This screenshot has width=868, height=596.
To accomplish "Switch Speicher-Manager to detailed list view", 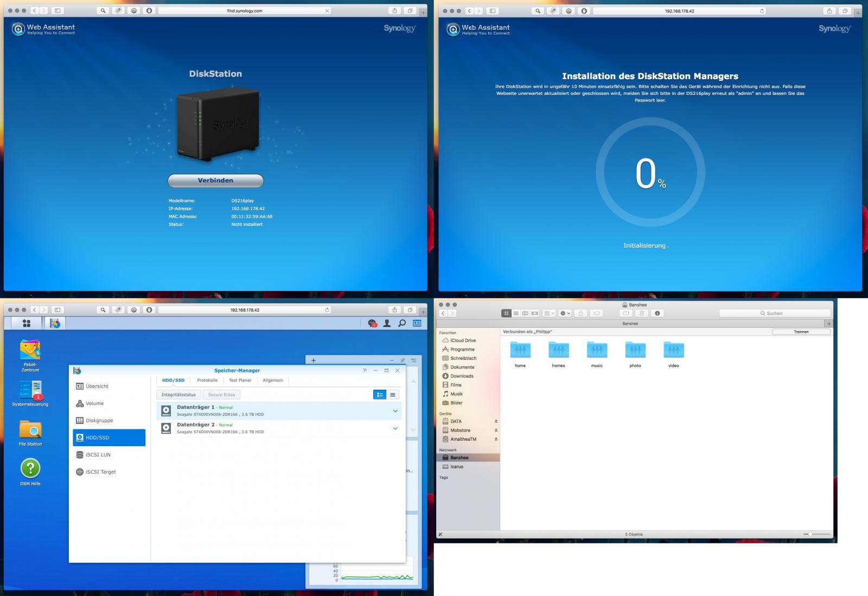I will coord(380,395).
